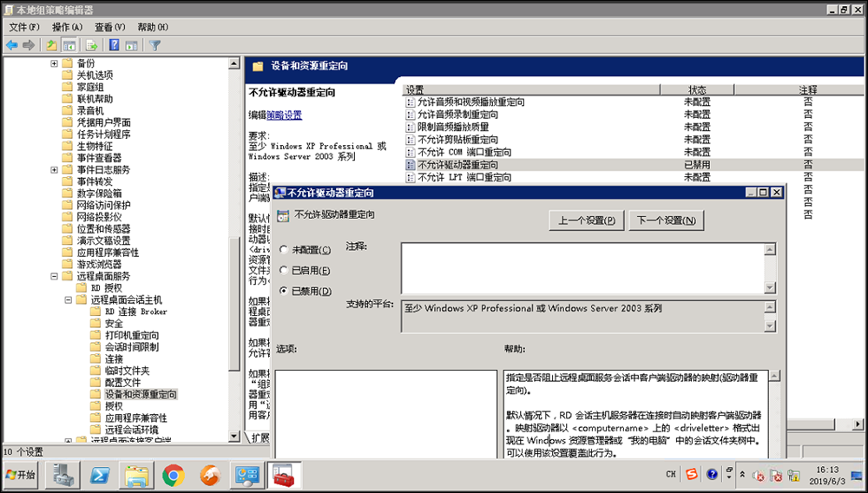Select 不允许剪贴板重定向 in the settings list
Screen dimensions: 868x493
457,140
